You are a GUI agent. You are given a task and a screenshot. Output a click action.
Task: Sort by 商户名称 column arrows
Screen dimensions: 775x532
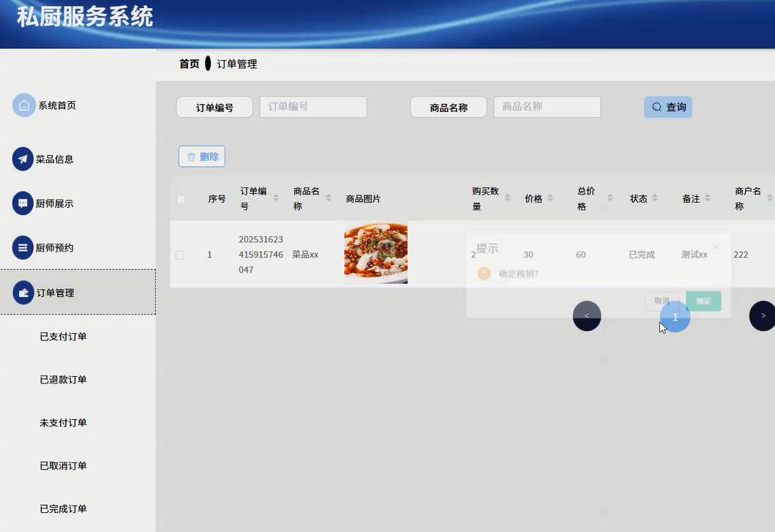(770, 198)
